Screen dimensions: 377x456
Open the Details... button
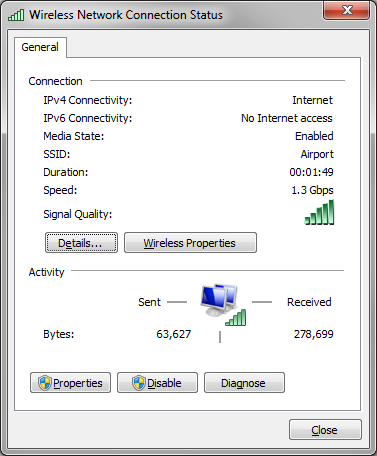(81, 243)
